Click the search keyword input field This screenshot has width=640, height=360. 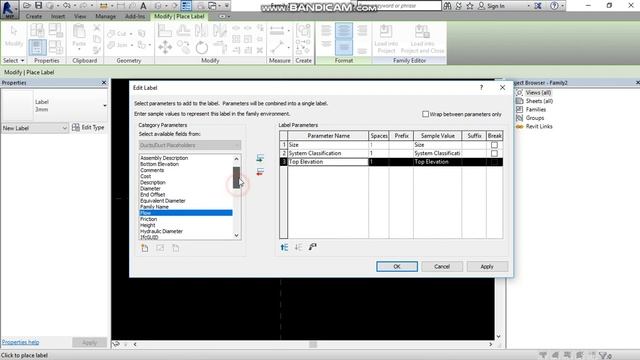click(x=399, y=6)
